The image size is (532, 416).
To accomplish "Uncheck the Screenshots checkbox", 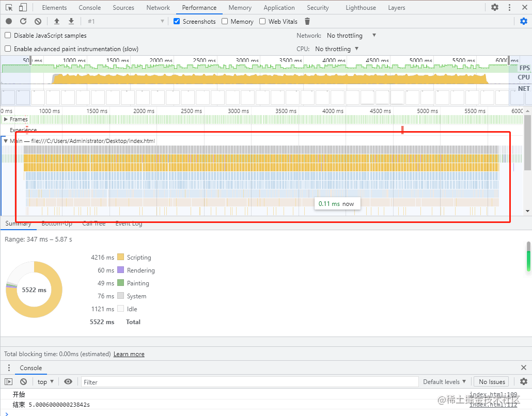I will [x=177, y=21].
